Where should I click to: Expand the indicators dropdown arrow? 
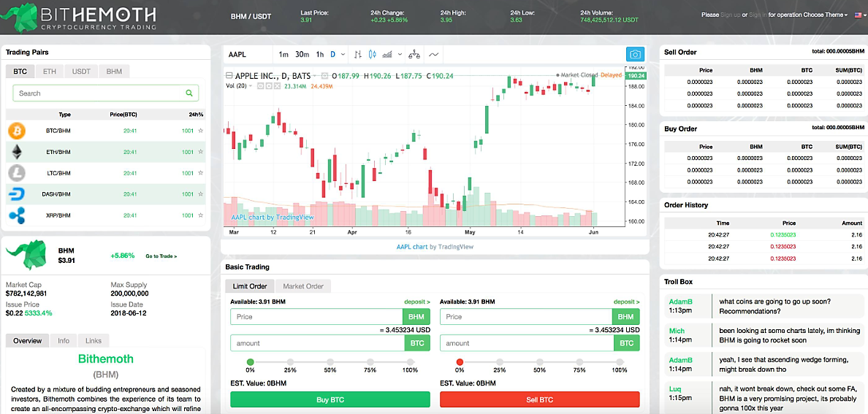coord(399,54)
